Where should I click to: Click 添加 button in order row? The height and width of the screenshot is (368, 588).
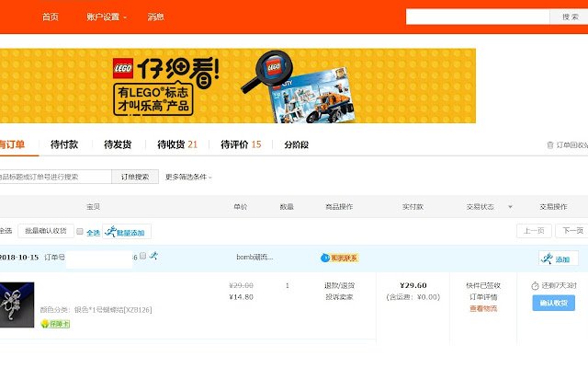(559, 259)
